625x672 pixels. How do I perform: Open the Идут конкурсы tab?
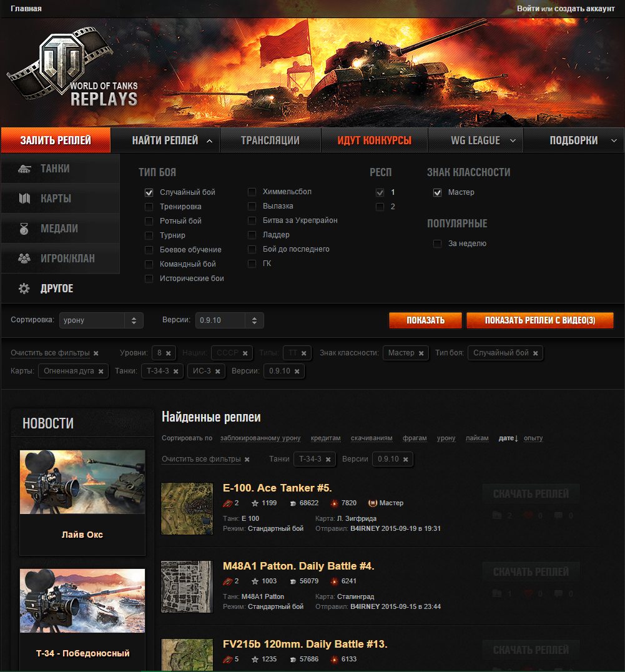click(x=375, y=140)
